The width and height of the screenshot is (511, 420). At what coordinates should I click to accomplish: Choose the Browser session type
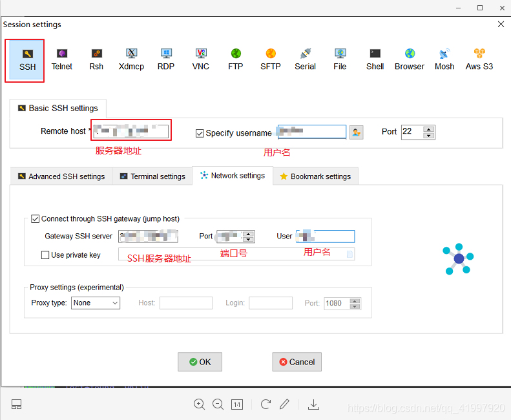click(x=410, y=60)
